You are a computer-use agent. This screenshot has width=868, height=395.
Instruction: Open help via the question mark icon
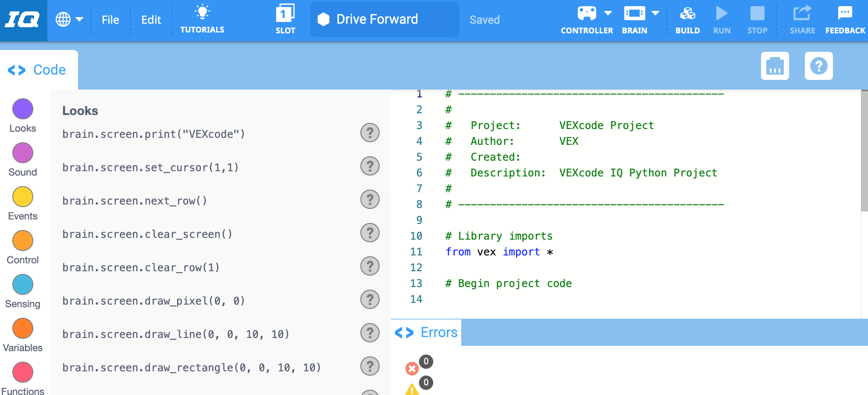(818, 66)
